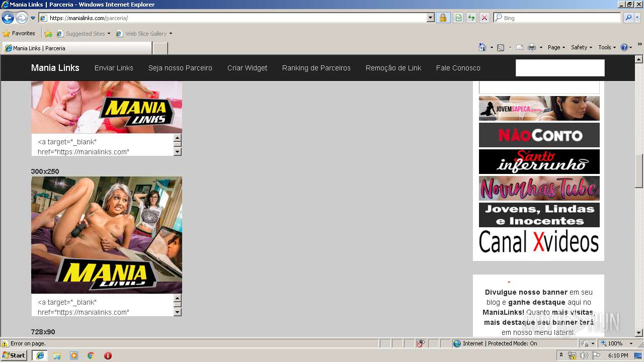Expand the zoom level dropdown arrow
The image size is (644, 362).
click(x=631, y=343)
